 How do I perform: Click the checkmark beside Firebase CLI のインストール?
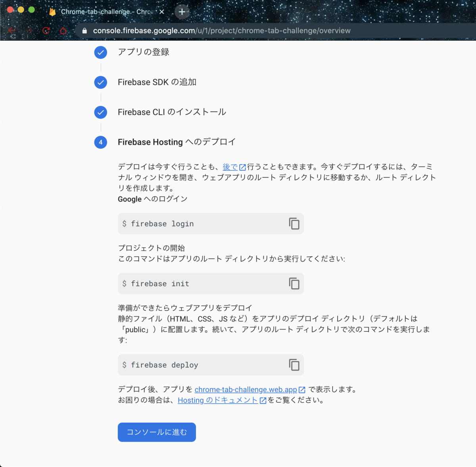101,112
